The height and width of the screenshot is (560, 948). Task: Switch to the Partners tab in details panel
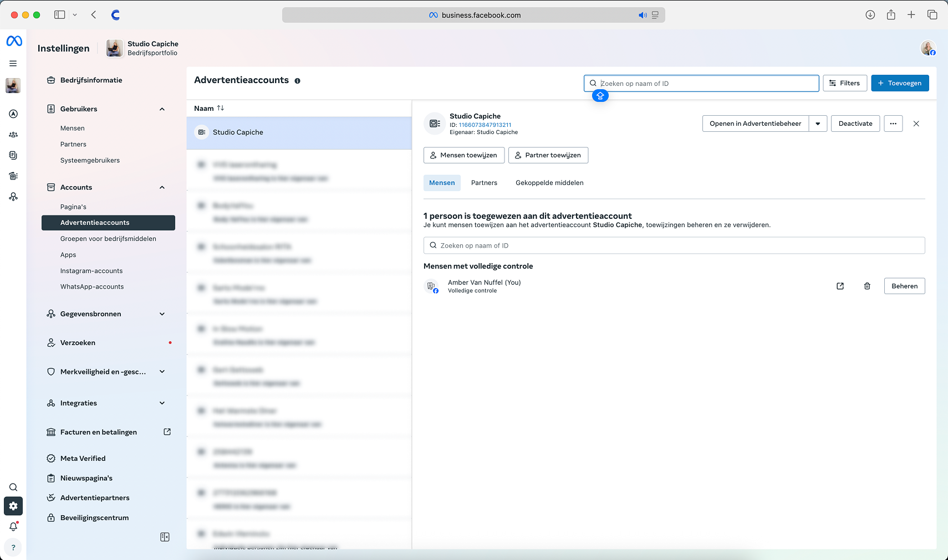point(484,183)
